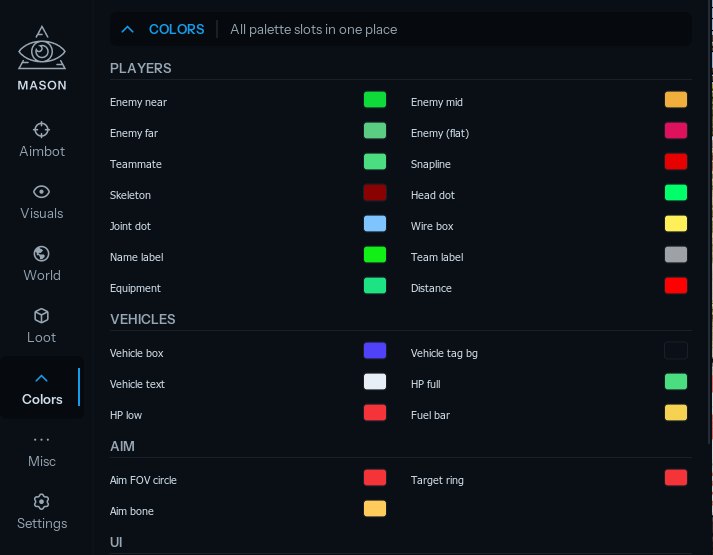Select the Vehicle tag bg dark swatch

[676, 350]
